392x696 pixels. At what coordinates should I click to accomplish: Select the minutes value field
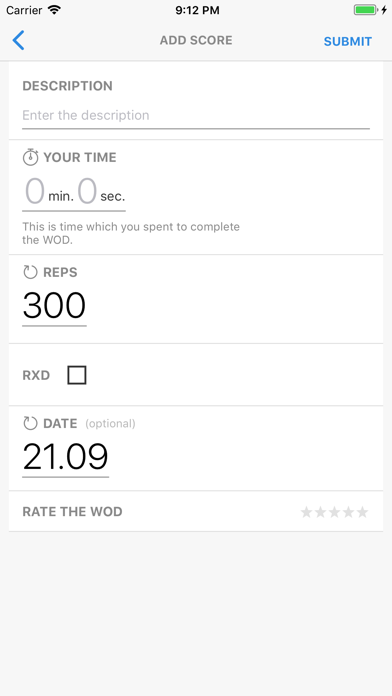click(x=35, y=191)
